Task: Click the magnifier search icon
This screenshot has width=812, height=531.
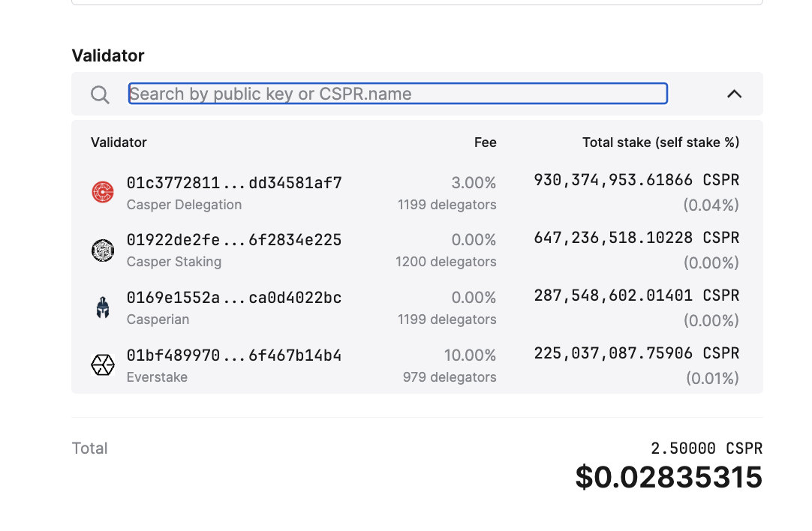Action: pyautogui.click(x=100, y=94)
